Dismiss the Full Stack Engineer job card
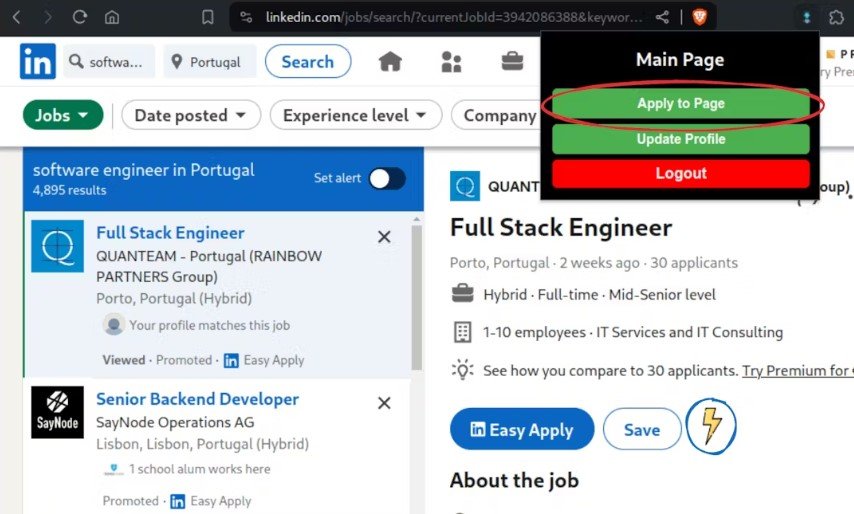 pyautogui.click(x=384, y=237)
